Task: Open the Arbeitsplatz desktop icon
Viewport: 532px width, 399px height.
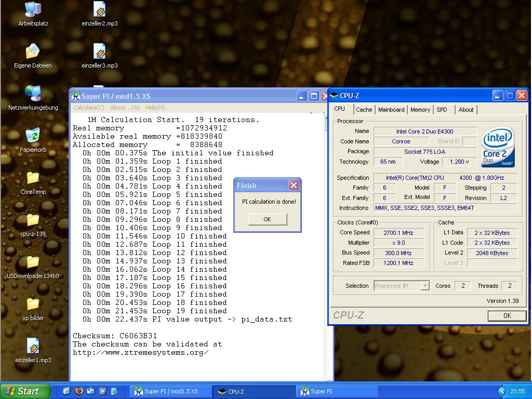Action: tap(33, 10)
